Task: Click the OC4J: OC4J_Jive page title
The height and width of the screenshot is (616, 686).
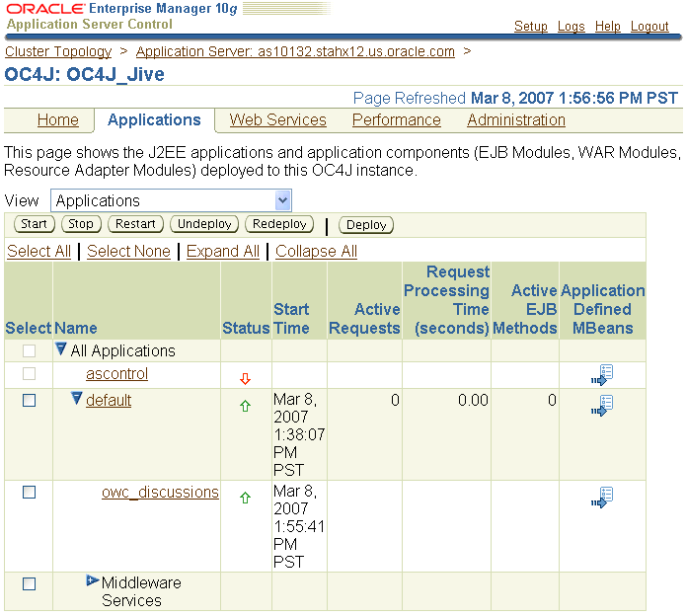Action: click(x=85, y=74)
